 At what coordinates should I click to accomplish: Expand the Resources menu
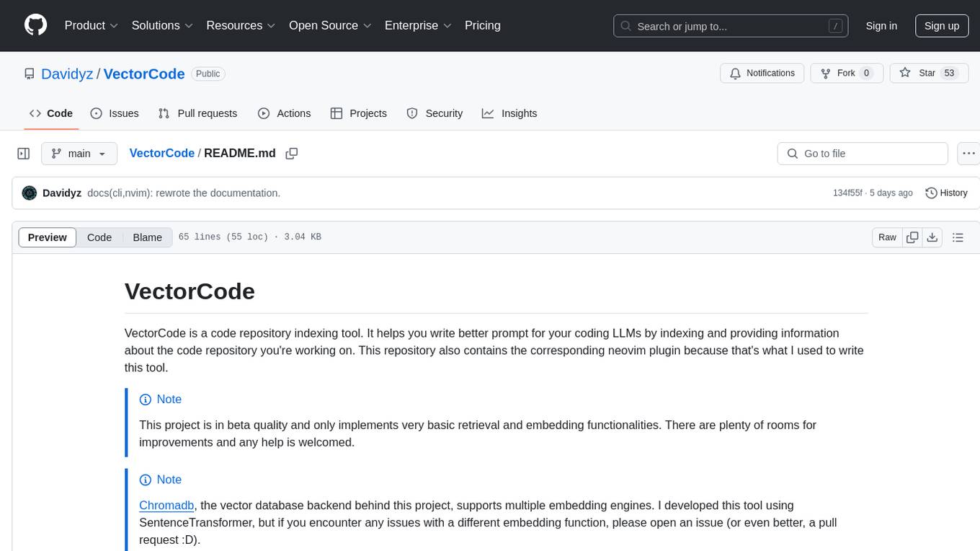tap(241, 25)
